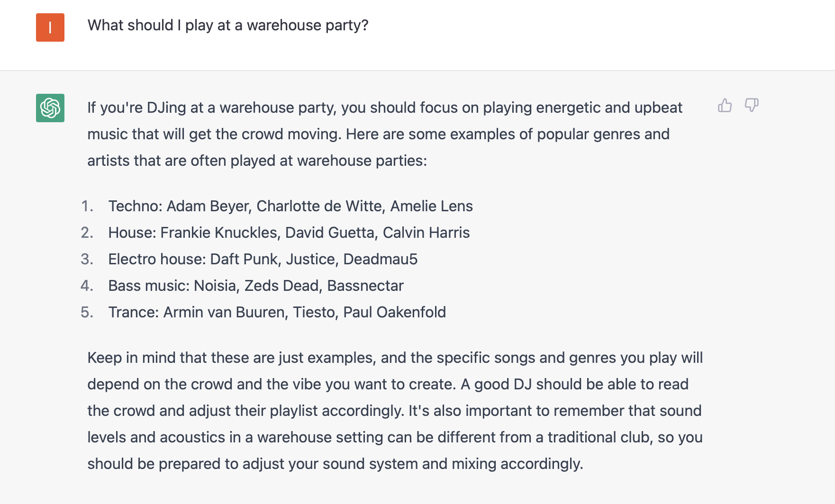The image size is (835, 504).
Task: Select the House list item line
Action: 289,233
